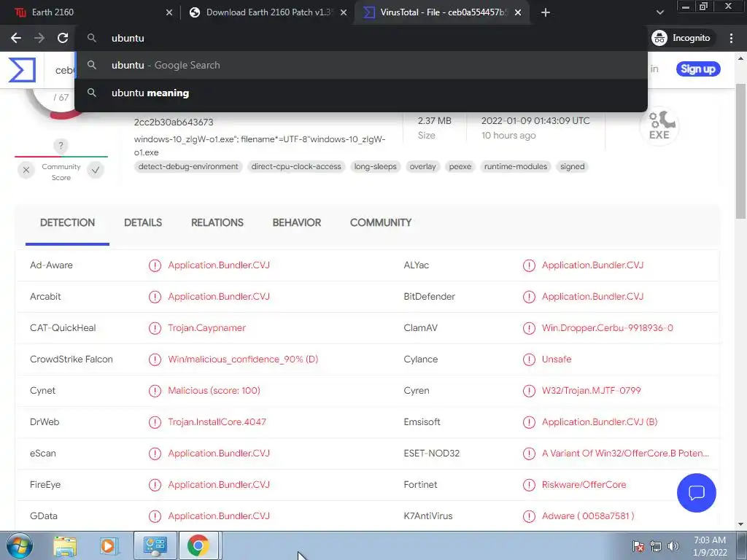This screenshot has width=747, height=560.
Task: Select the VirusTotal File tab
Action: pos(441,13)
